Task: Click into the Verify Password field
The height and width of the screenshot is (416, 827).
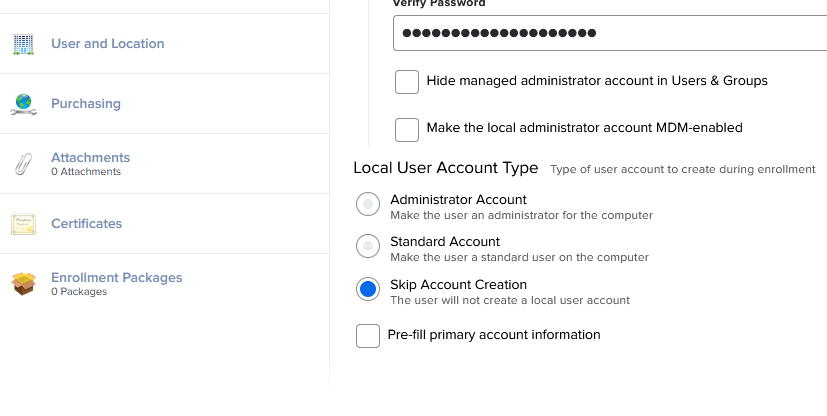Action: [610, 33]
